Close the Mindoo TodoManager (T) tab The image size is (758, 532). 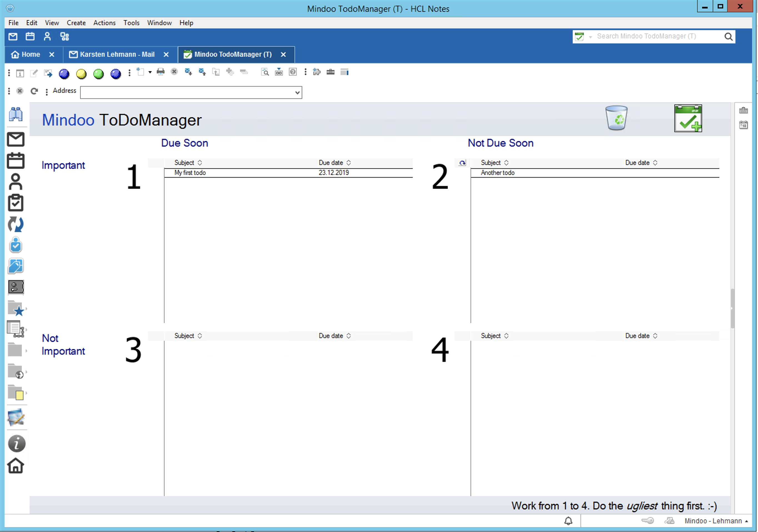[283, 55]
